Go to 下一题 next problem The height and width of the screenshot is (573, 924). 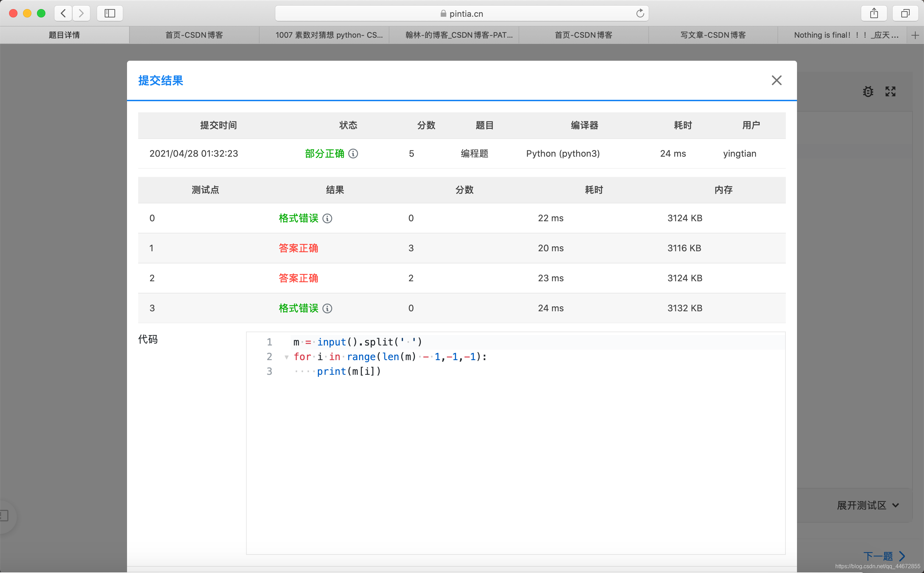(884, 556)
